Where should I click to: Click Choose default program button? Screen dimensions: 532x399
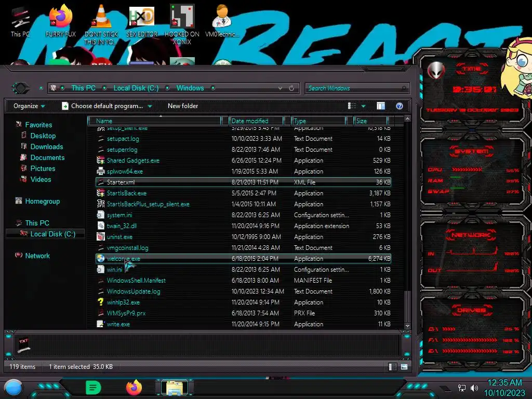[x=102, y=106]
